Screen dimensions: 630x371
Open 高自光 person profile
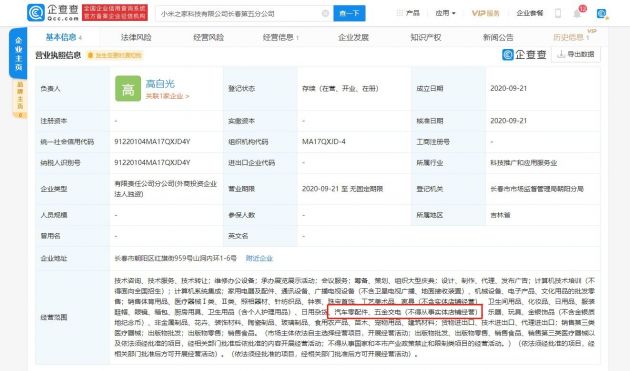point(160,84)
